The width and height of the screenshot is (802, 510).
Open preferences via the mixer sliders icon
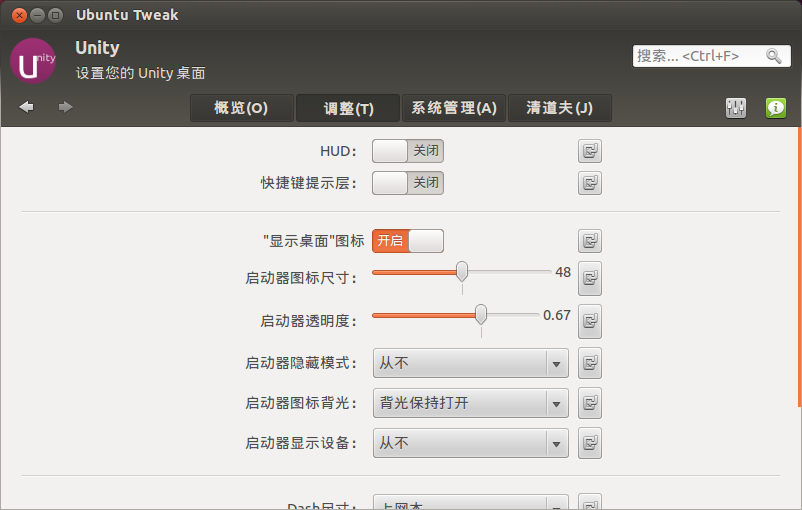tap(736, 108)
